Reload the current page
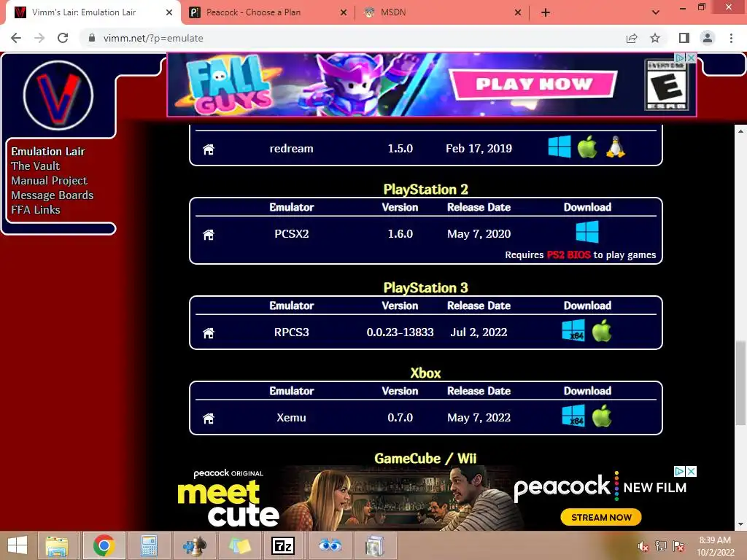747x560 pixels. [63, 38]
